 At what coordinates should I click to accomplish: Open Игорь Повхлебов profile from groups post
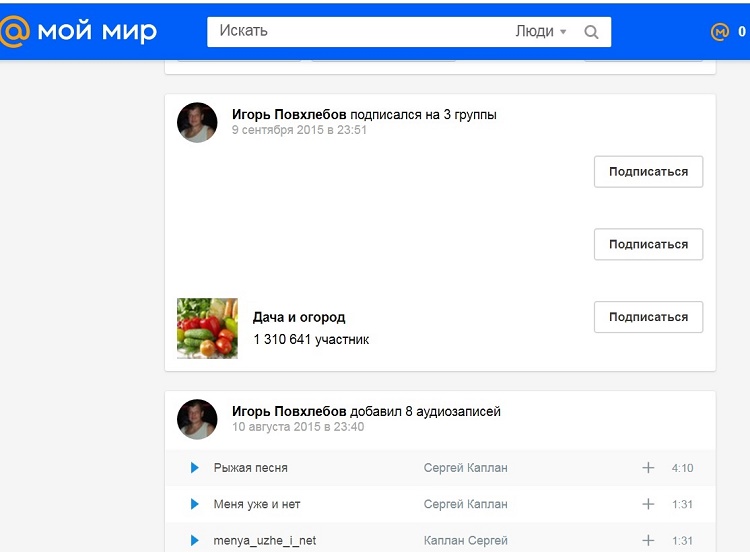click(289, 114)
